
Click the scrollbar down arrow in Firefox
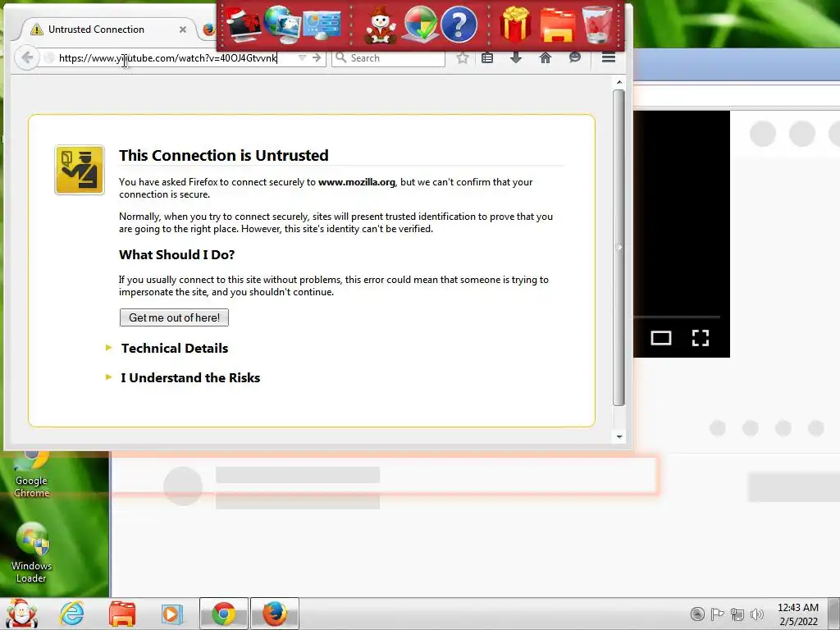coord(619,437)
